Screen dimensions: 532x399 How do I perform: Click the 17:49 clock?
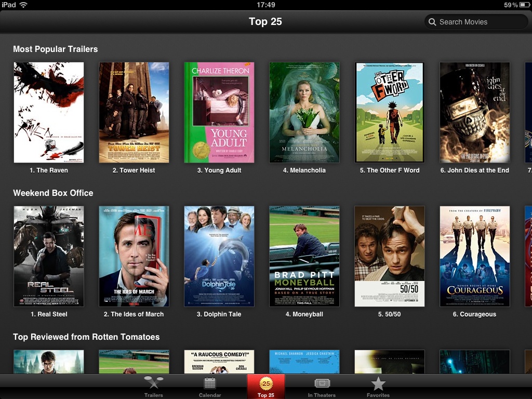[266, 5]
